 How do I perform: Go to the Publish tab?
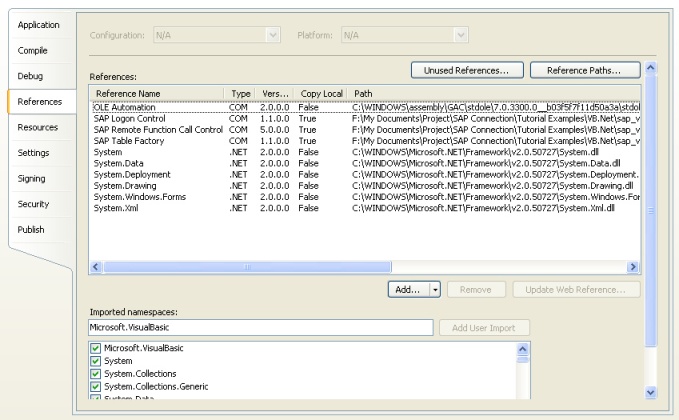pos(33,229)
